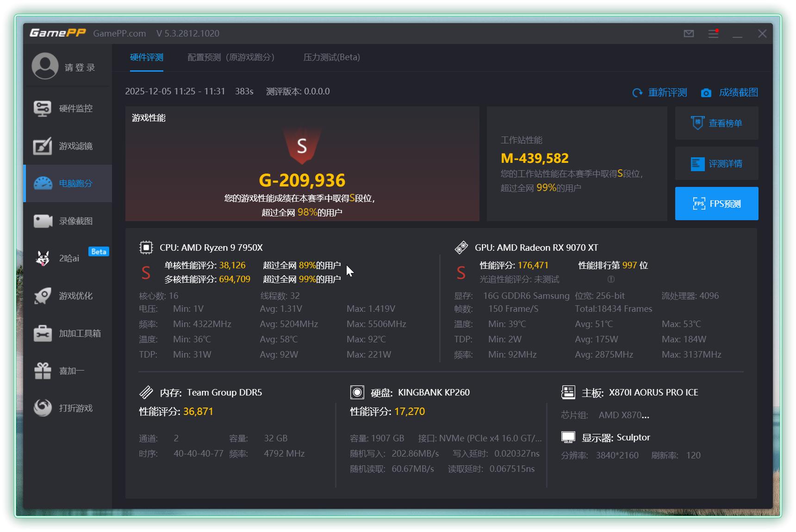Click the 评测详情 document icon
This screenshot has height=532, width=796.
point(697,164)
